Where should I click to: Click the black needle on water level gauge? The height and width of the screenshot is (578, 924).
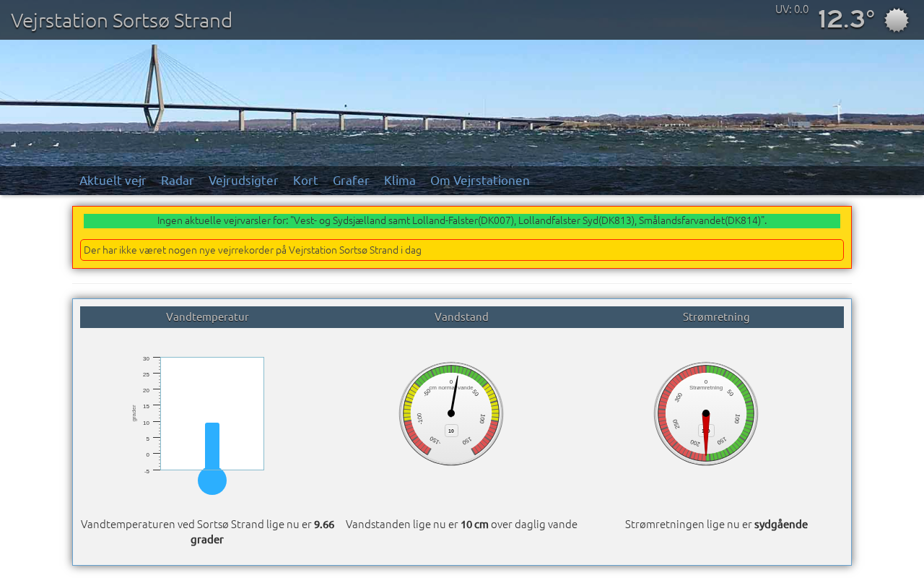coord(454,395)
